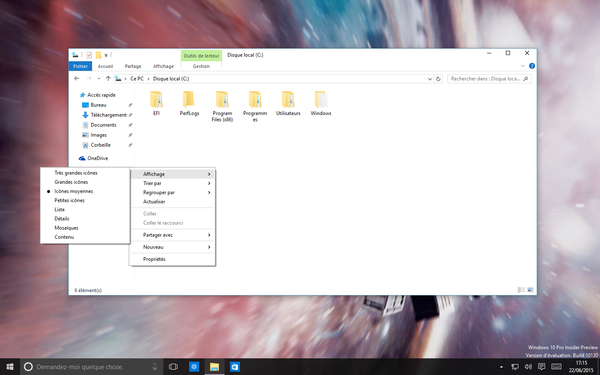Screen dimensions: 600x375
Task: Click the back navigation arrow
Action: (x=77, y=78)
